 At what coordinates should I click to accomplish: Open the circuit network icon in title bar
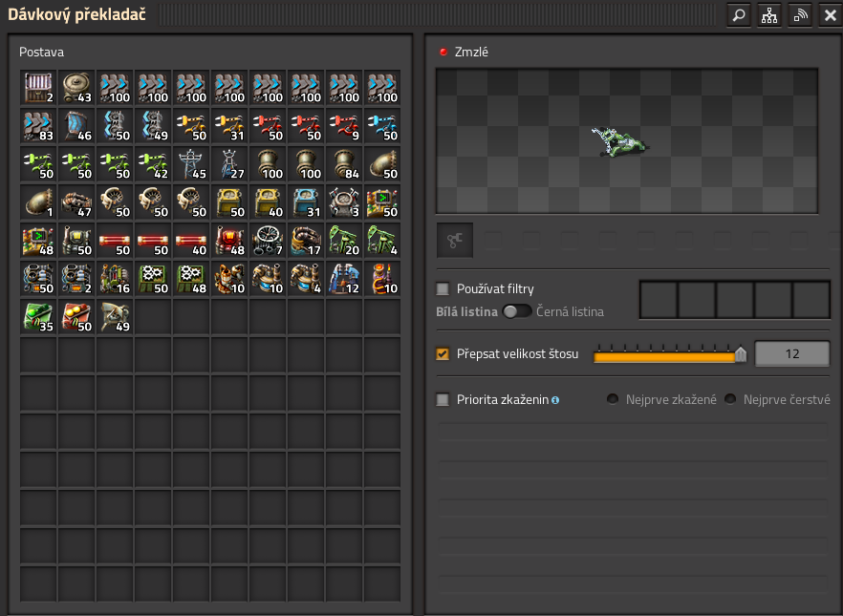[x=768, y=15]
